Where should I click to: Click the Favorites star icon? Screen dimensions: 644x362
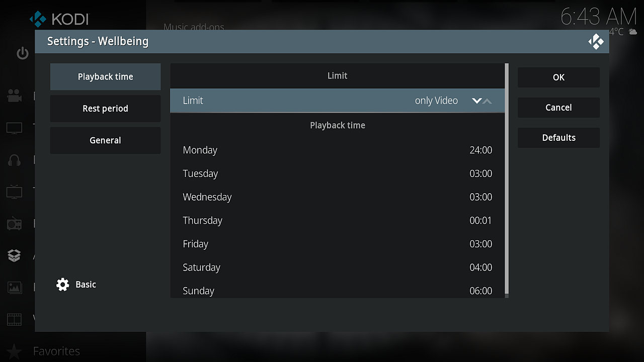coord(14,351)
